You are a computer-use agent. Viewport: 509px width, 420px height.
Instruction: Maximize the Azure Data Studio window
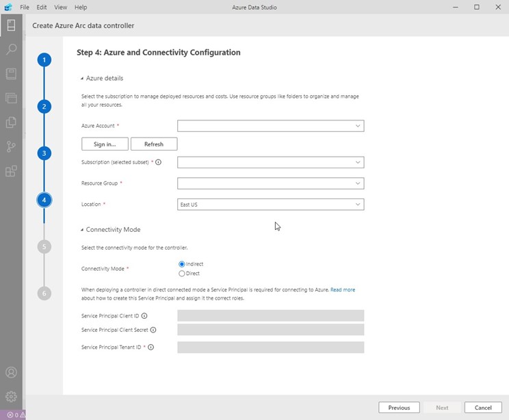477,7
